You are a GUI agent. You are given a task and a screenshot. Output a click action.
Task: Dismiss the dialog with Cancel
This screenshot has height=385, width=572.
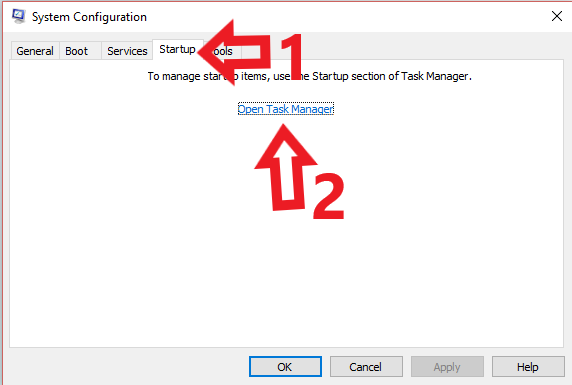[366, 367]
